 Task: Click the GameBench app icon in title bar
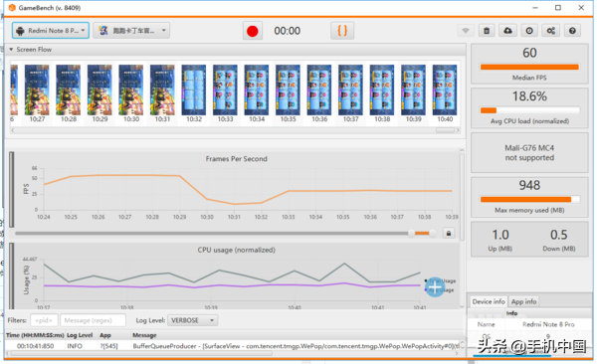click(x=12, y=8)
